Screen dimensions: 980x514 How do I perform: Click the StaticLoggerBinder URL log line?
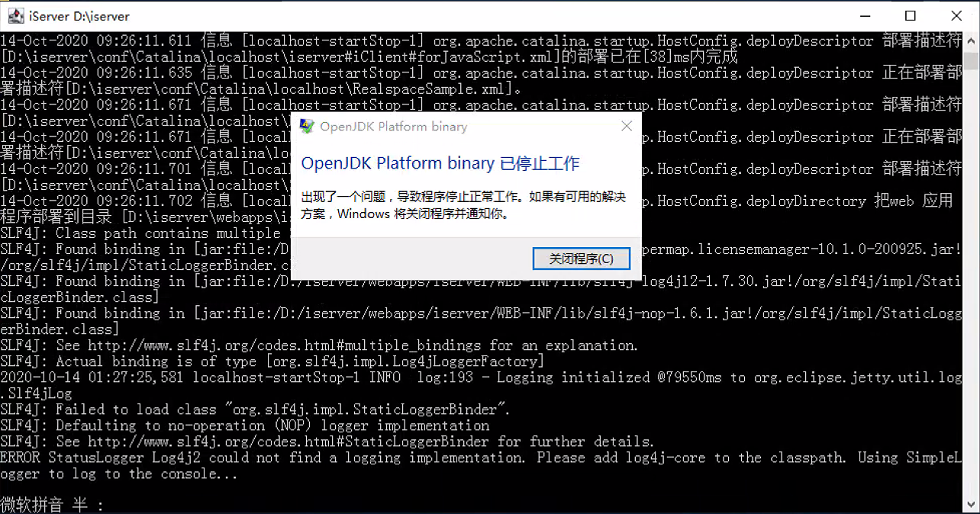327,442
